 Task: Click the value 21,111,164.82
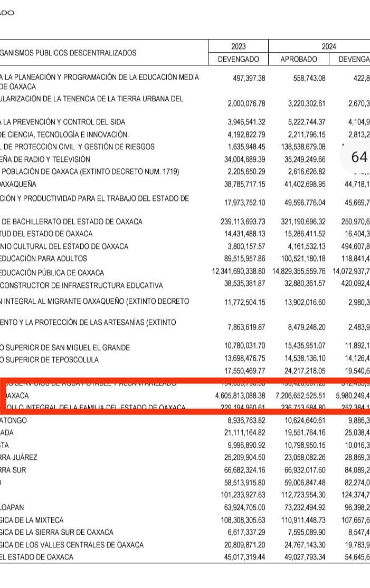[245, 433]
